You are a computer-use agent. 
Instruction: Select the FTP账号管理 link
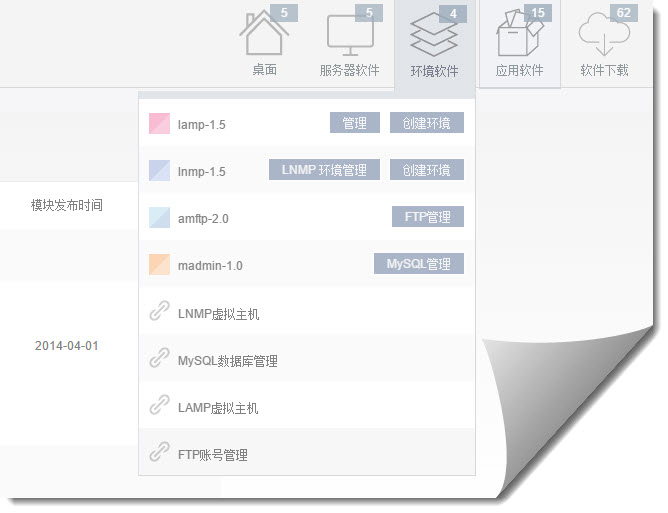[x=212, y=455]
